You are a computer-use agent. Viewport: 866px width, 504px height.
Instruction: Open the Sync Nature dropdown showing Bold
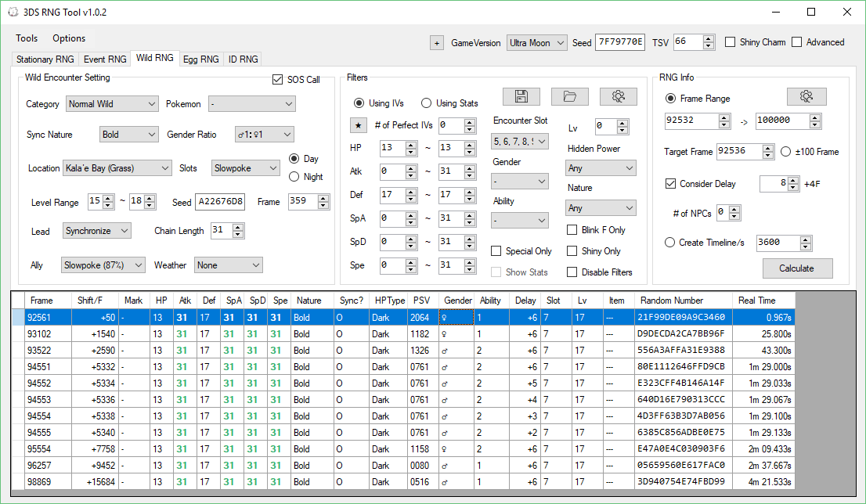[129, 135]
